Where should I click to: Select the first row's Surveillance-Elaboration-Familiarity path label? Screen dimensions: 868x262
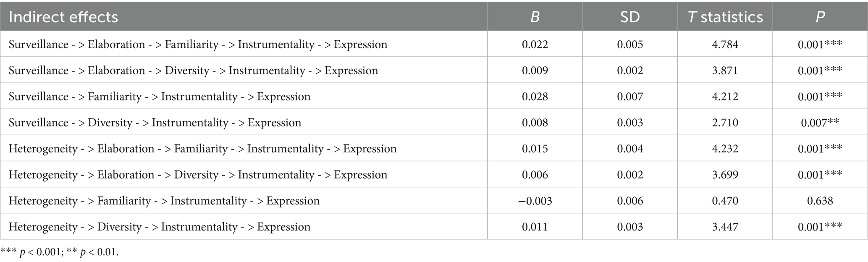(198, 45)
